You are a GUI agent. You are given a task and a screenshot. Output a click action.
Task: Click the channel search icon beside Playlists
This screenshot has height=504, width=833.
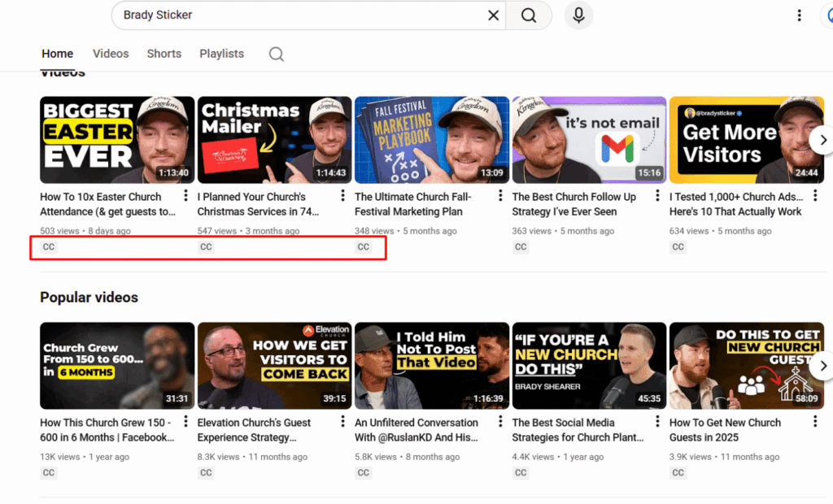pos(277,54)
